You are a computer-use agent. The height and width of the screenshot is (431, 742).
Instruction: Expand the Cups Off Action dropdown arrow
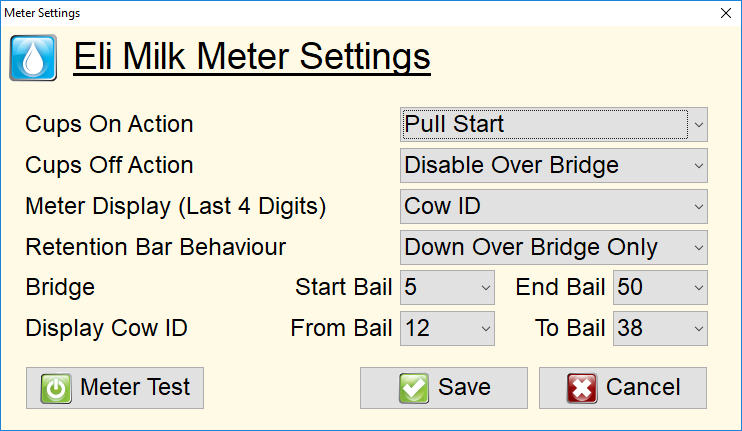[x=698, y=166]
